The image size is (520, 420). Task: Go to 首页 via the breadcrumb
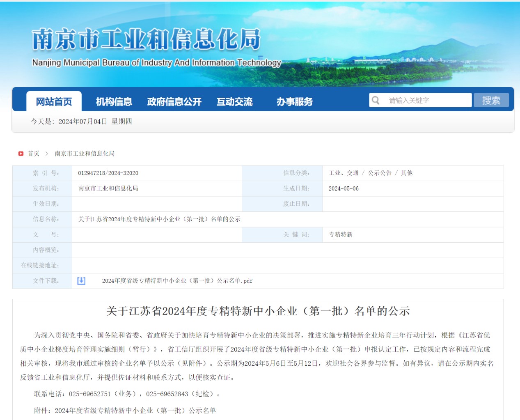point(34,154)
